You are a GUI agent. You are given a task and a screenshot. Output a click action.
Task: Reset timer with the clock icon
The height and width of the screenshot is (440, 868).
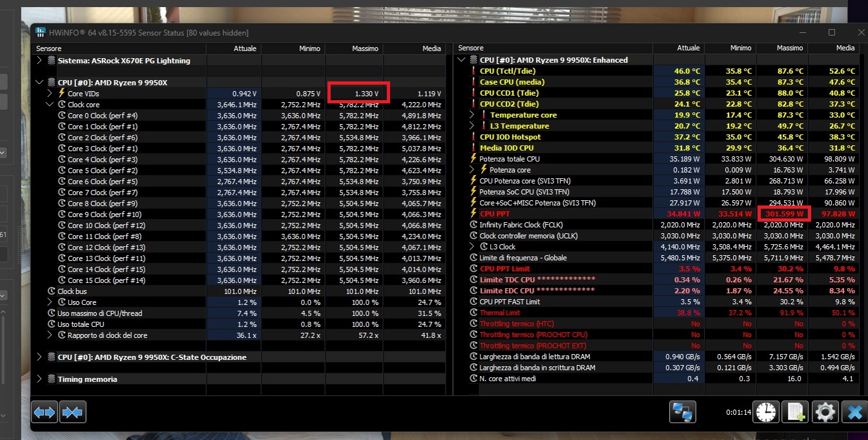click(766, 412)
